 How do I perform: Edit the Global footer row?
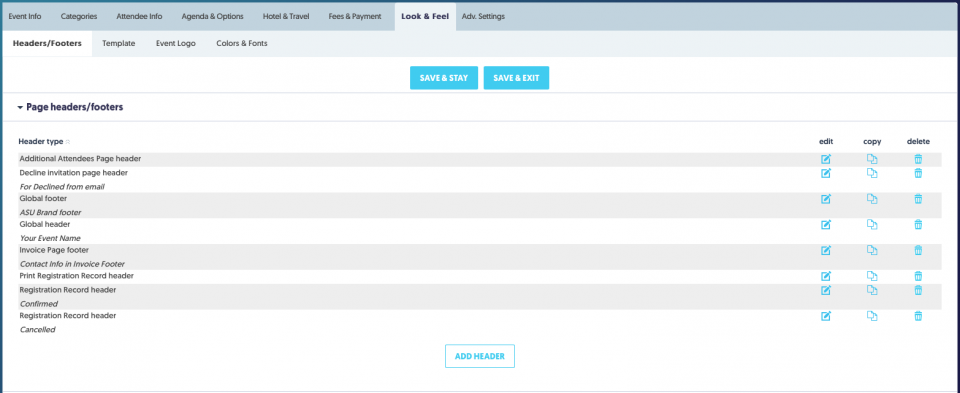pos(826,199)
